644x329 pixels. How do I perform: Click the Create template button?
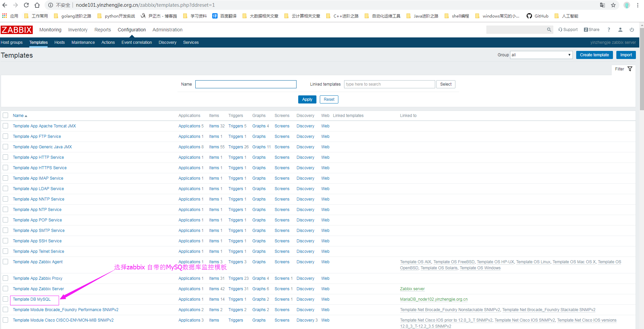(x=594, y=55)
